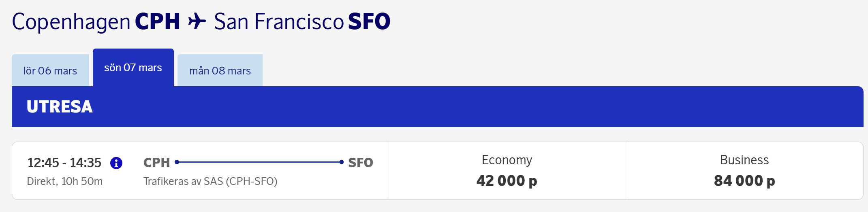Click the gray CPH airport code in flight row
The height and width of the screenshot is (212, 868).
(157, 163)
